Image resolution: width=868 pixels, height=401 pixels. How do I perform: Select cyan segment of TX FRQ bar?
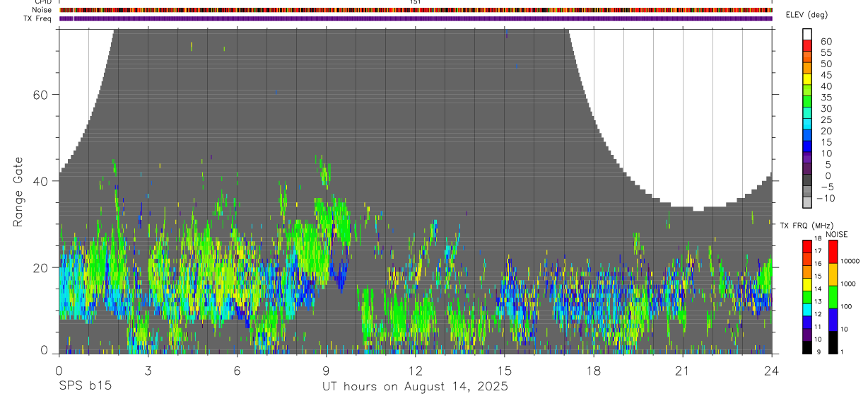pyautogui.click(x=807, y=310)
